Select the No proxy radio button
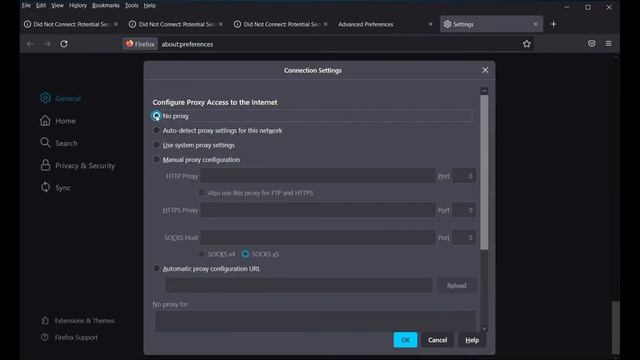The image size is (640, 360). pyautogui.click(x=156, y=116)
